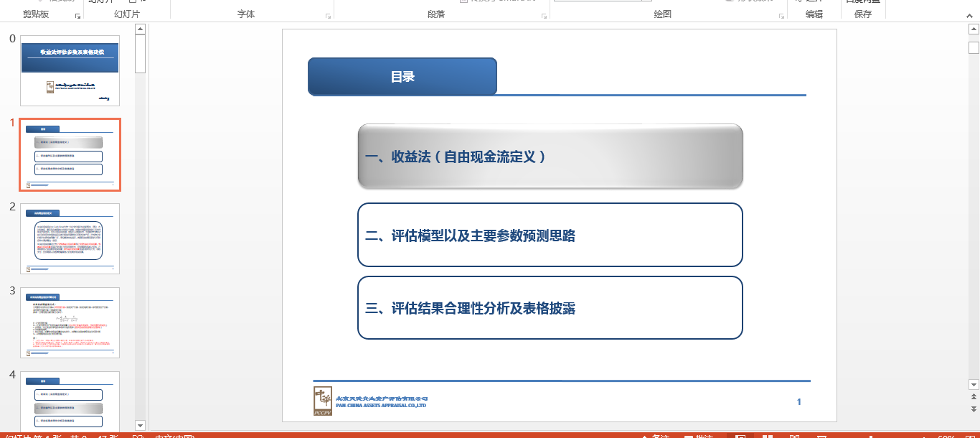Select the 二、评估模型以及主要参数预测思路 box
Image resolution: width=980 pixels, height=438 pixels.
(550, 235)
